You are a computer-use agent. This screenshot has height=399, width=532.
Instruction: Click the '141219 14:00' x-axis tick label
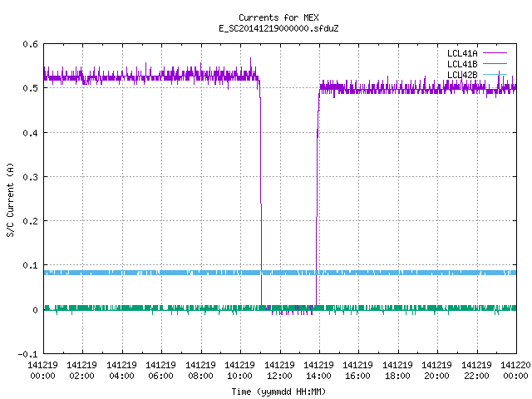pos(318,370)
